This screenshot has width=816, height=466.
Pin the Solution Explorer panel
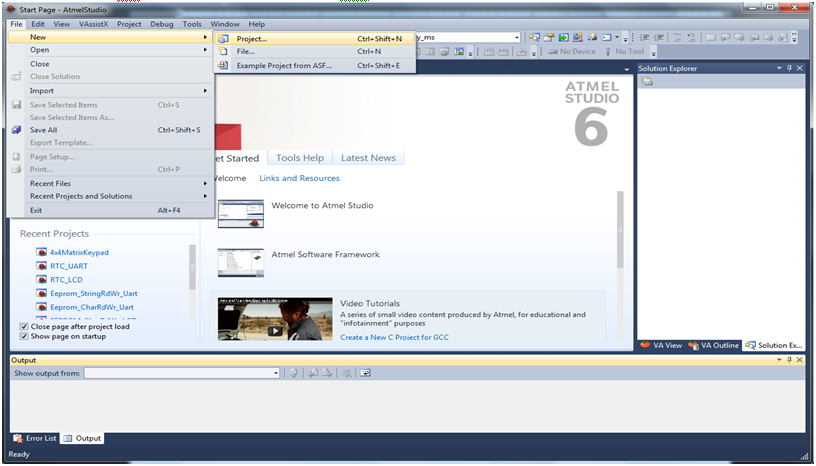[x=789, y=68]
